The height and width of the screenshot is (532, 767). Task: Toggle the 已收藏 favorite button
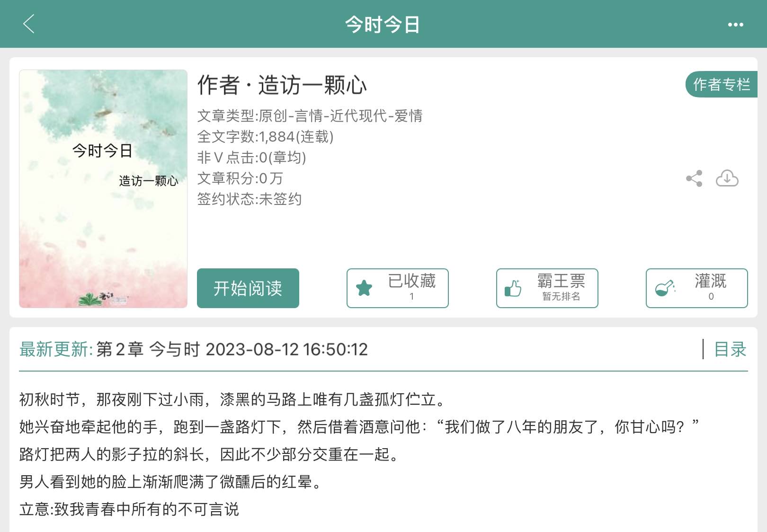click(398, 288)
